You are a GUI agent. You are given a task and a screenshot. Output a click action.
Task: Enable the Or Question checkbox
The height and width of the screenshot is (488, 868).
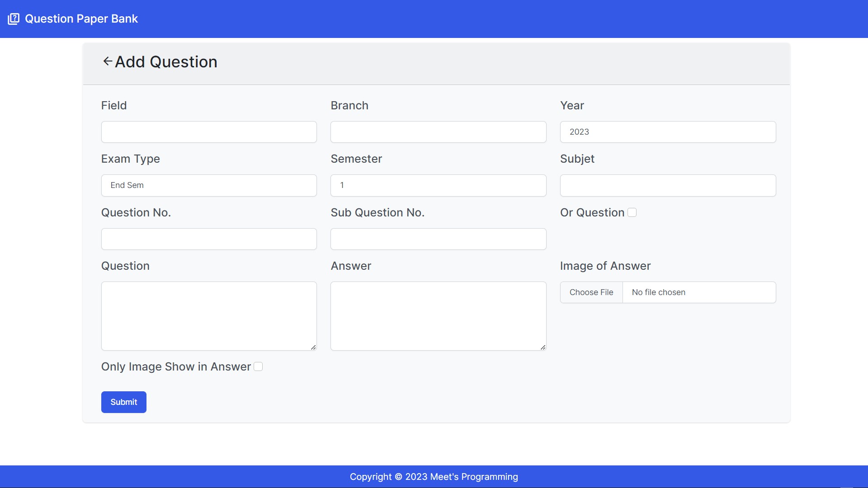point(632,212)
